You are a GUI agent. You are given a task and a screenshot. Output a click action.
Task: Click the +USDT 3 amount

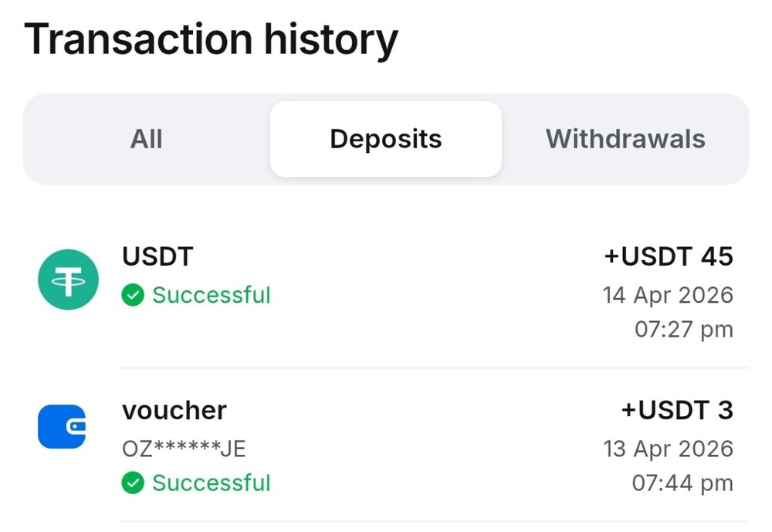[676, 410]
